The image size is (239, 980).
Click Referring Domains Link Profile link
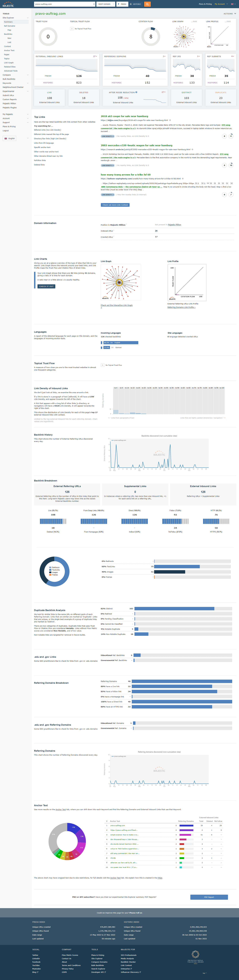[x=181, y=307]
